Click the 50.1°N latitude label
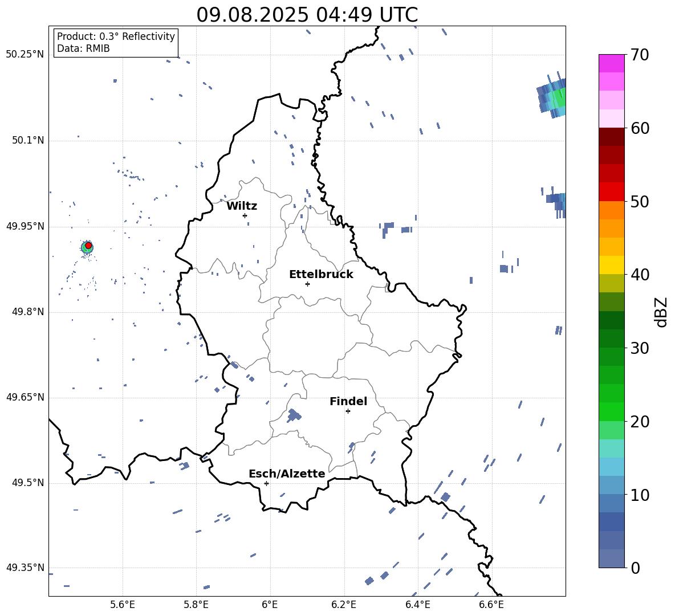The width and height of the screenshot is (675, 616). 28,141
